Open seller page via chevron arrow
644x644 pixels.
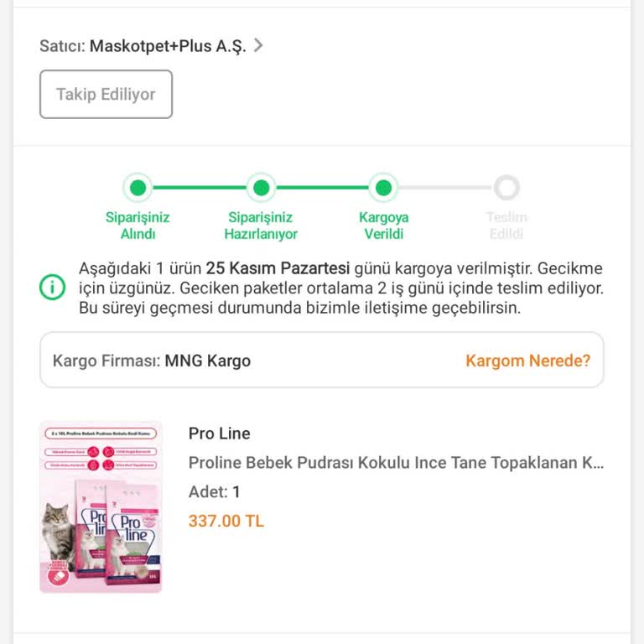click(x=258, y=45)
